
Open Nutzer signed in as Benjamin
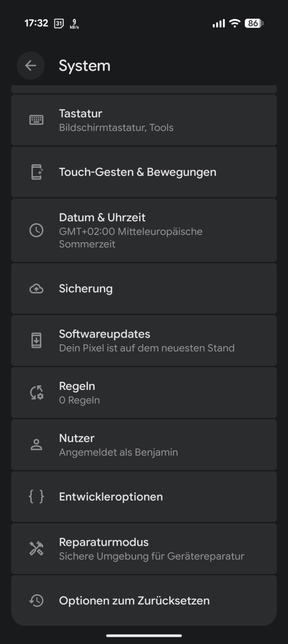tap(144, 444)
